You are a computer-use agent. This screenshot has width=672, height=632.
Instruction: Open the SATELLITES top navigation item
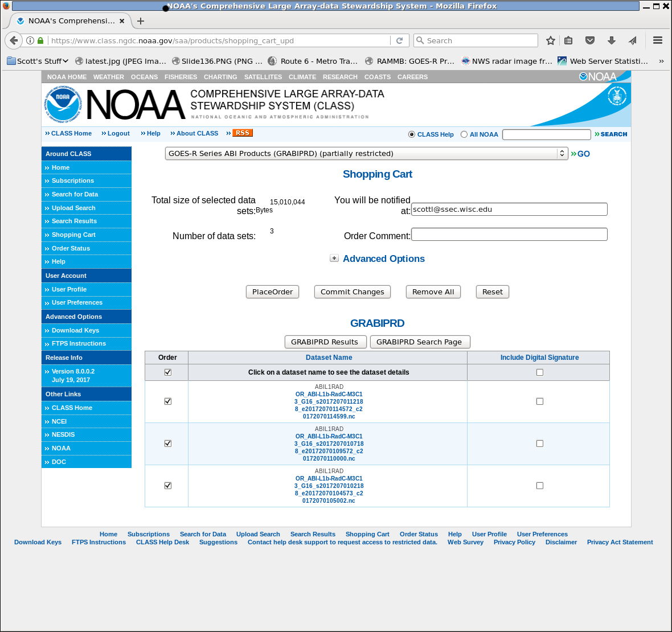point(263,77)
